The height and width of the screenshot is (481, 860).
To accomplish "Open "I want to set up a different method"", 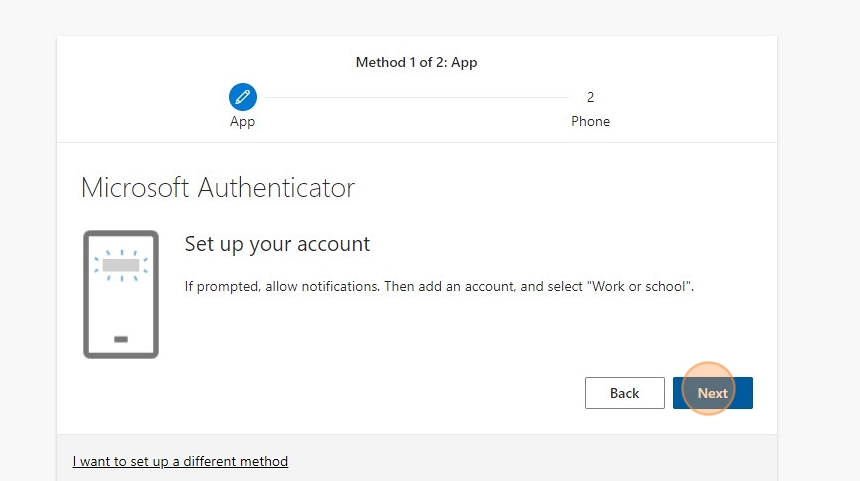I will 180,461.
